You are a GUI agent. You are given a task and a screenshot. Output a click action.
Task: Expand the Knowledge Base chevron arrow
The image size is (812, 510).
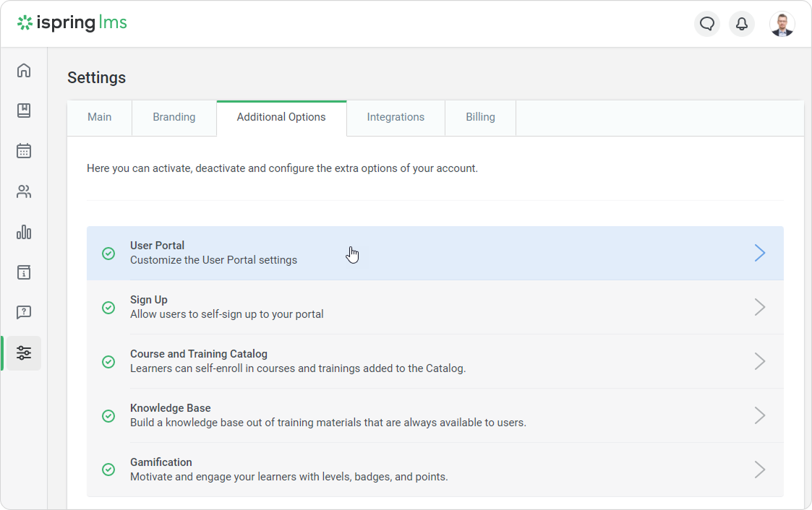[759, 415]
